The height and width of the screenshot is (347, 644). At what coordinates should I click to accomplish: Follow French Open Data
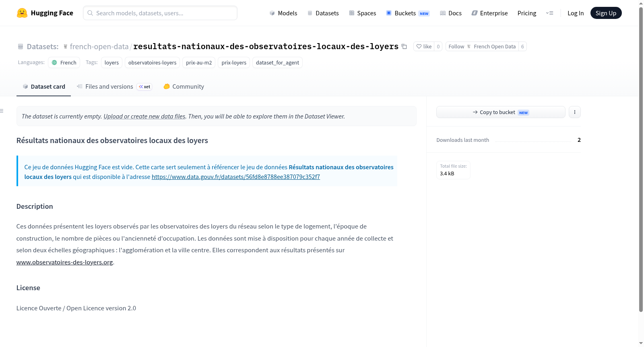[x=482, y=46]
